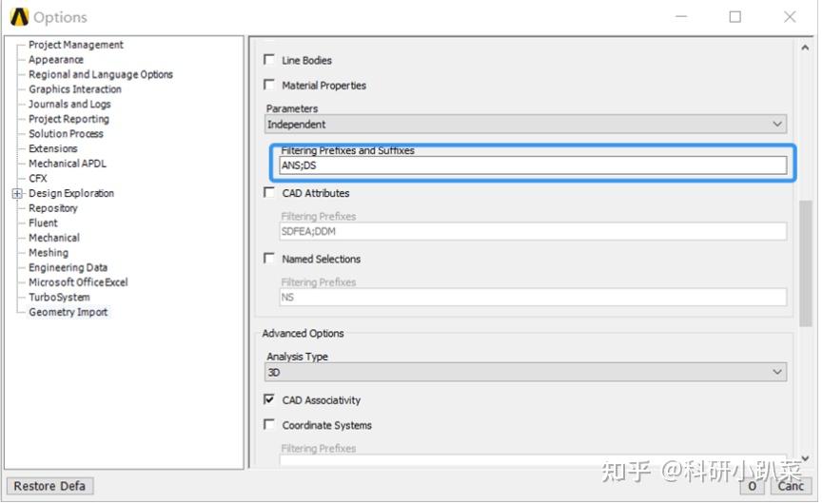
Task: Select Appearance in the options tree
Action: click(56, 60)
